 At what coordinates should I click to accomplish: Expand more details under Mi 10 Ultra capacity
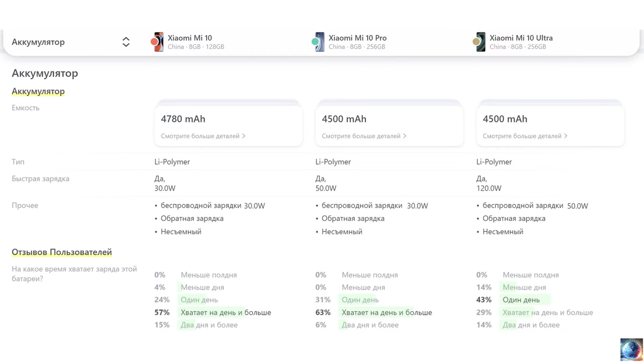(525, 136)
